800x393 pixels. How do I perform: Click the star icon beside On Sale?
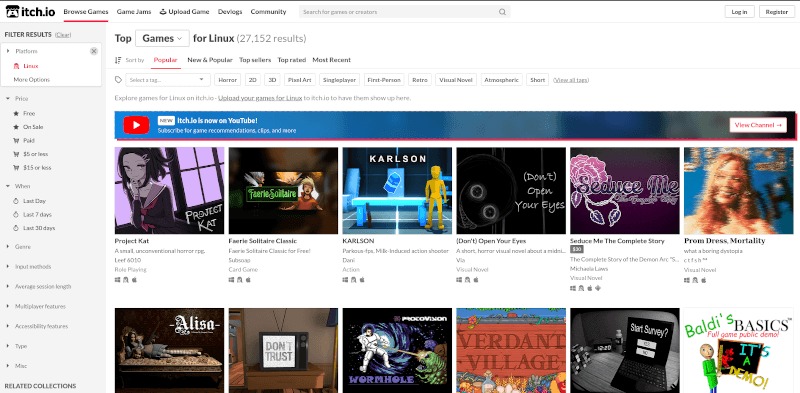(x=16, y=127)
